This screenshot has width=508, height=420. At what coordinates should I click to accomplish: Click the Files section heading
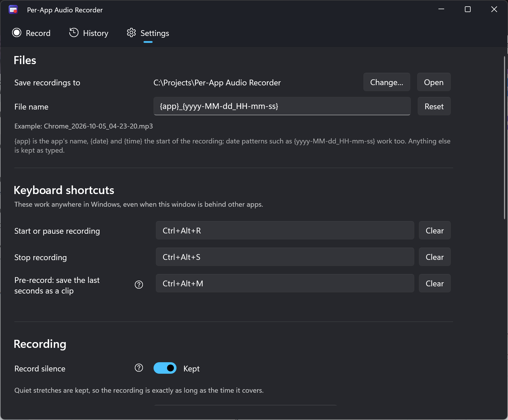(x=25, y=60)
